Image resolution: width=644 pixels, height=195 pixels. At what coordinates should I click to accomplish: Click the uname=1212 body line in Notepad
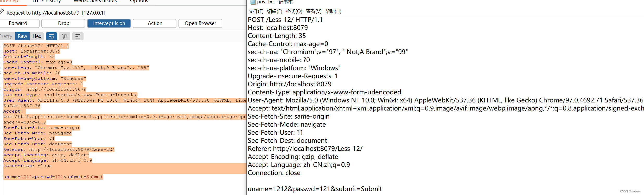click(x=315, y=189)
